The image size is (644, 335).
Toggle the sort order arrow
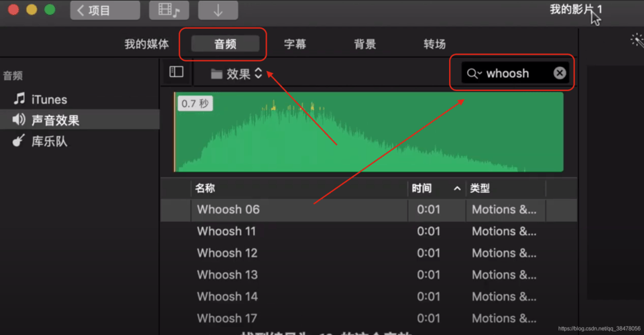(457, 188)
